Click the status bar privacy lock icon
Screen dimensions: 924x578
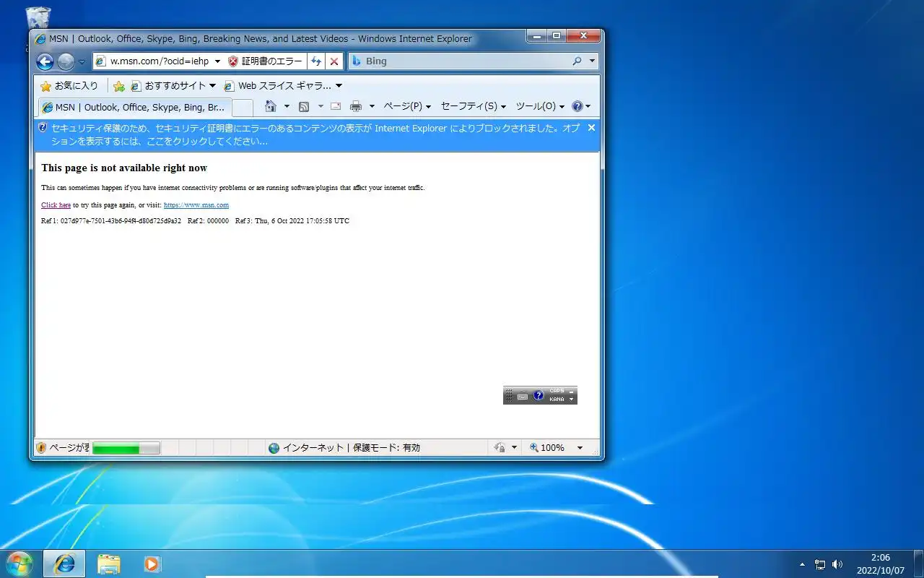500,448
